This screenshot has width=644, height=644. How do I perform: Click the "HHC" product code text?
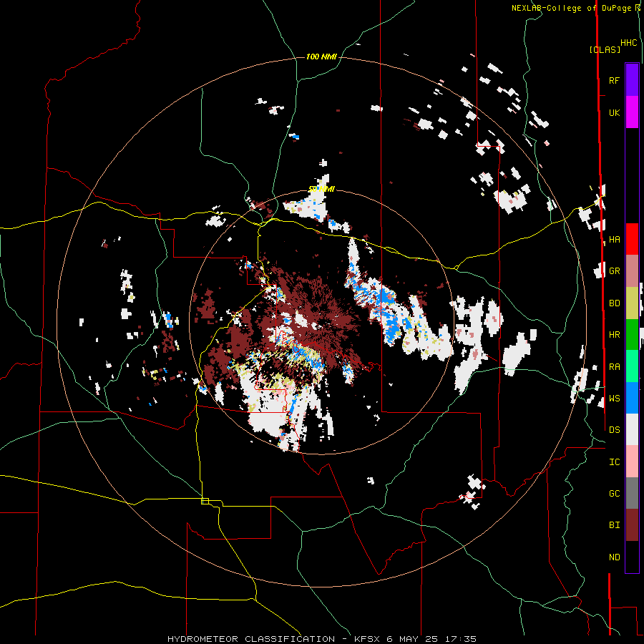[629, 43]
